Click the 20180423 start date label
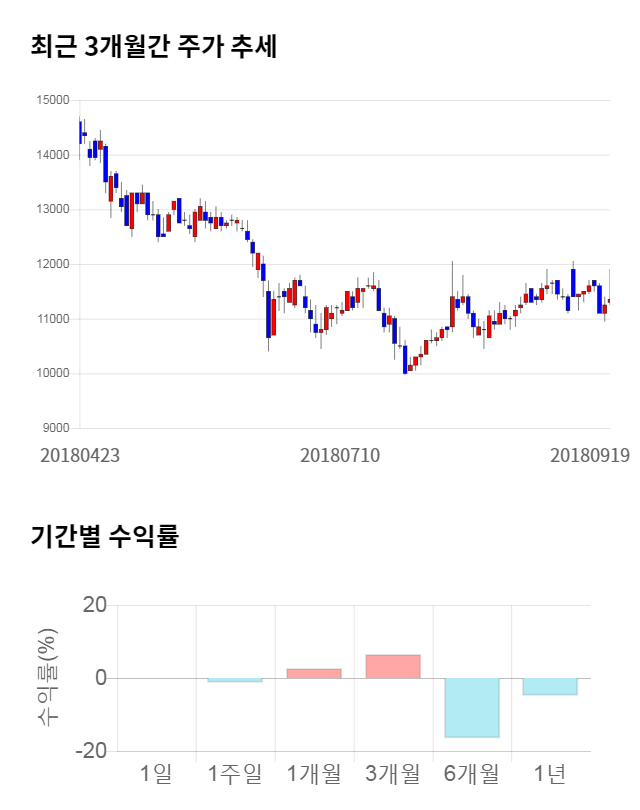The height and width of the screenshot is (810, 640). pos(80,455)
